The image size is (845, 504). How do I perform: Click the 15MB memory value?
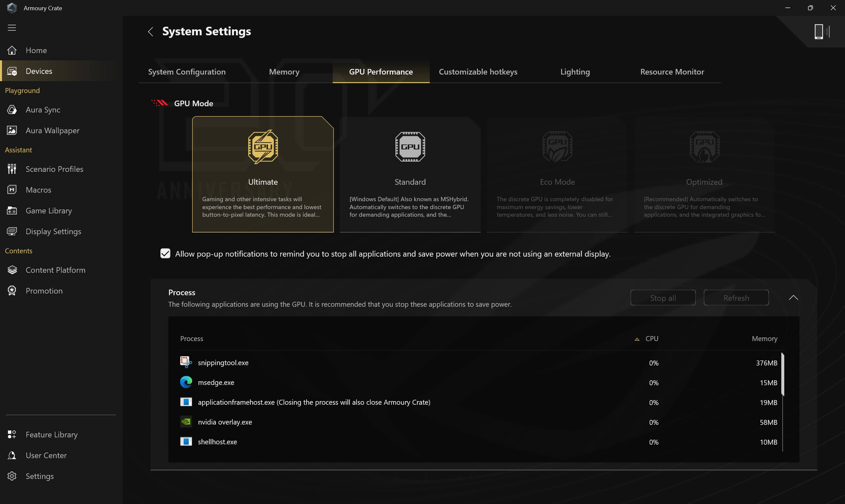[768, 383]
